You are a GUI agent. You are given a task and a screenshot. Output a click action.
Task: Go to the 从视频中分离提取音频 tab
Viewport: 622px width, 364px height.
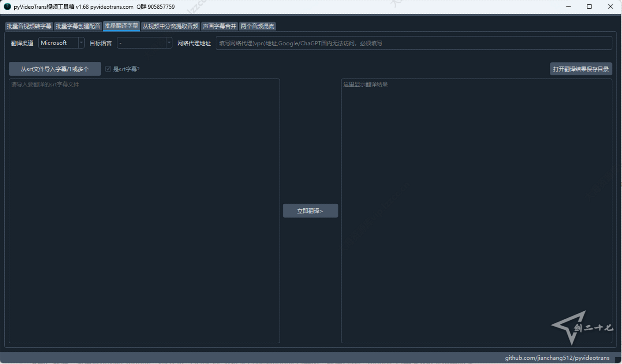[x=171, y=26]
